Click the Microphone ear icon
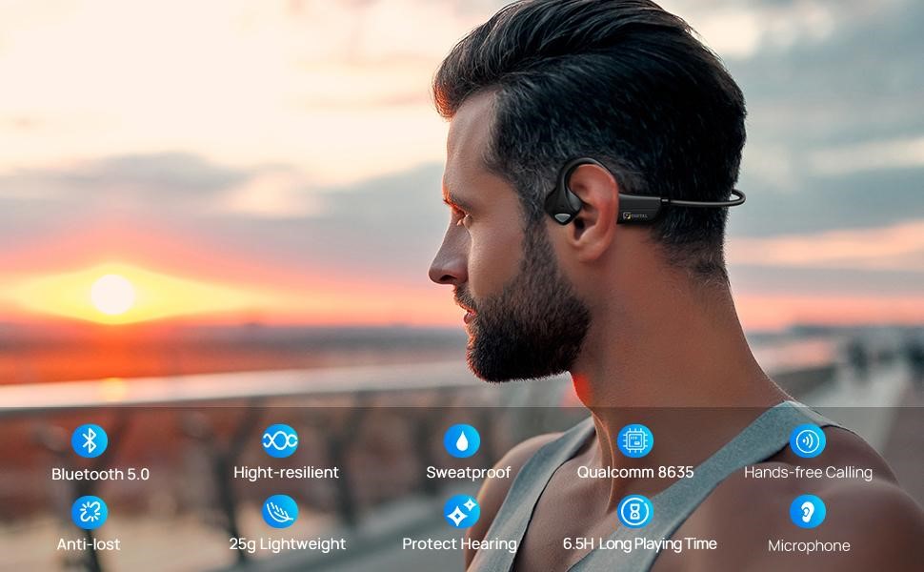The image size is (924, 572). [808, 512]
